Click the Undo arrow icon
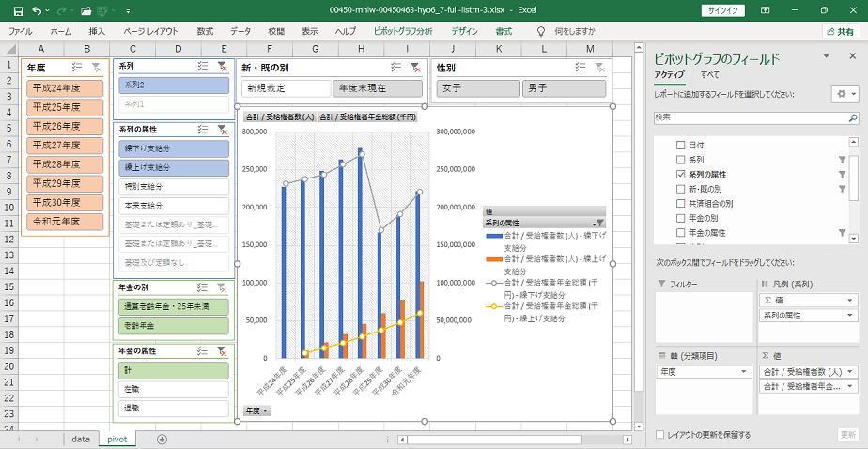Screen dimensions: 868x449 [x=36, y=10]
